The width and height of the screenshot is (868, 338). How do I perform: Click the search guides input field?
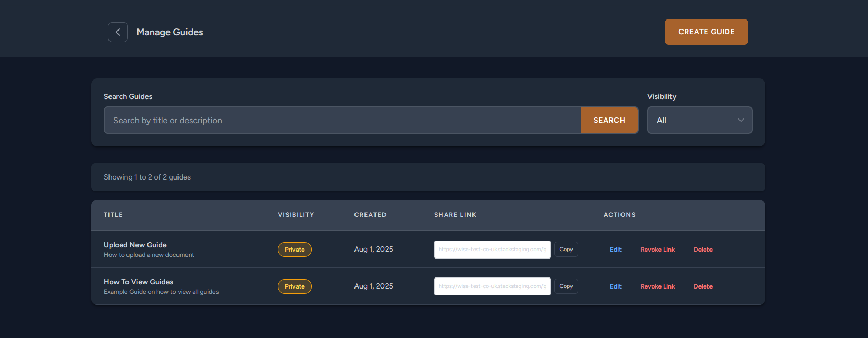click(342, 121)
